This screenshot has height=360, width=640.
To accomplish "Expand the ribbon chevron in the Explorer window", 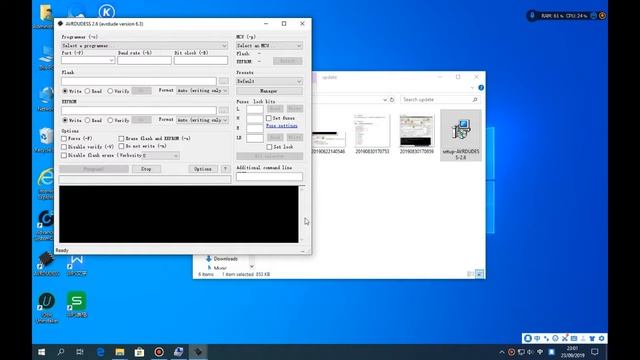I will pos(472,88).
